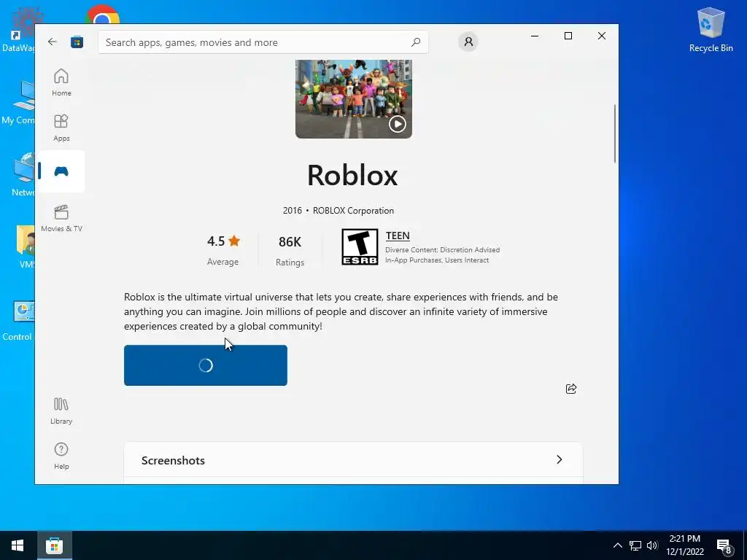Click the search magnifier icon

[415, 42]
